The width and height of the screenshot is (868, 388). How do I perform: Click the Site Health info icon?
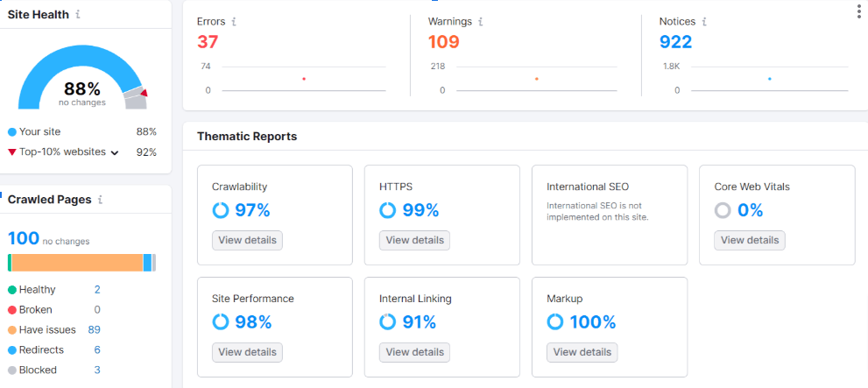coord(78,15)
